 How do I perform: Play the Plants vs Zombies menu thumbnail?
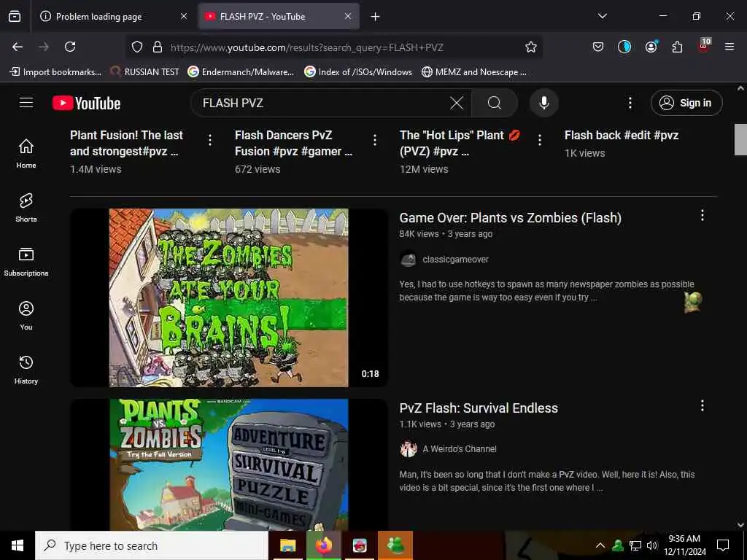coord(228,464)
